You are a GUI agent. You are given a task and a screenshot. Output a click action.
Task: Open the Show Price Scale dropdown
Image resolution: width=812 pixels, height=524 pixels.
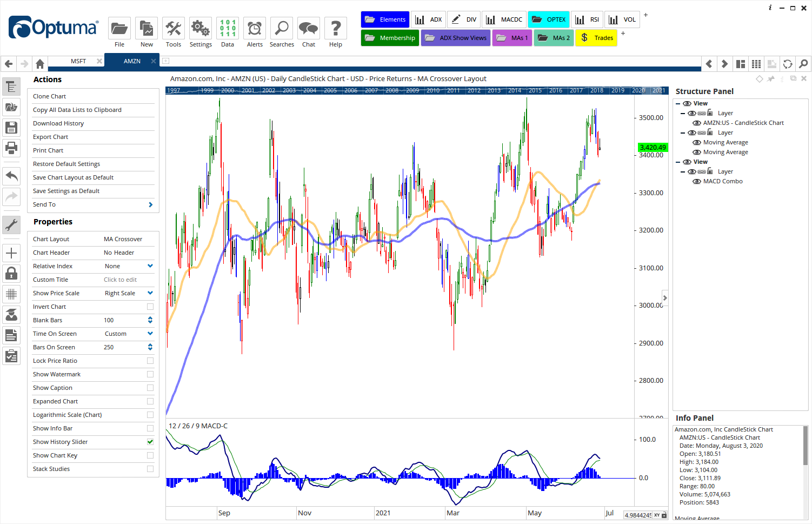(x=150, y=293)
